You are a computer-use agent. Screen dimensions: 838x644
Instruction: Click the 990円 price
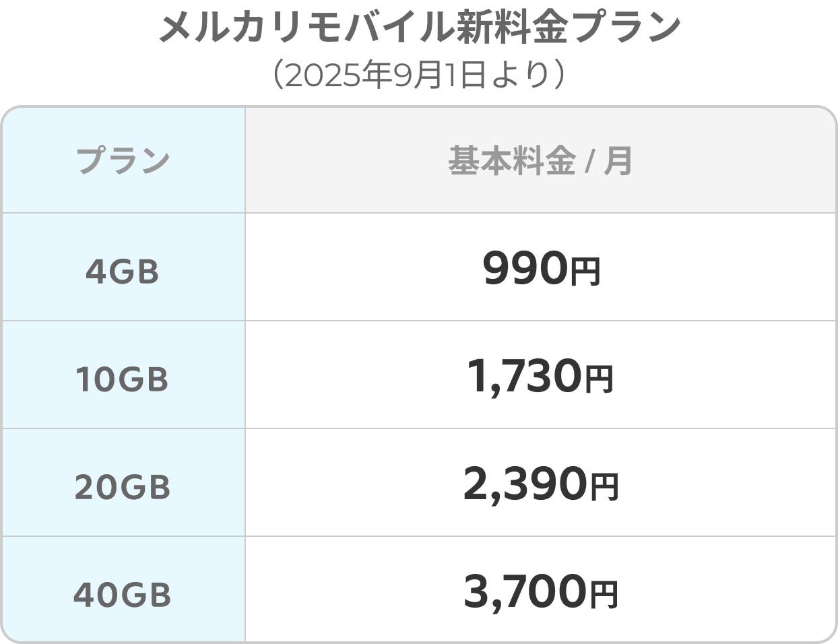[x=541, y=268]
